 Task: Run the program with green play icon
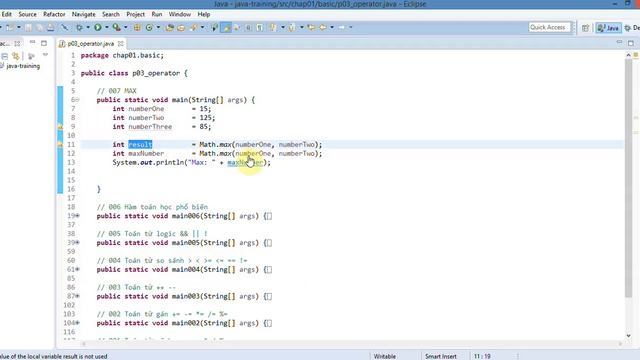pos(98,27)
